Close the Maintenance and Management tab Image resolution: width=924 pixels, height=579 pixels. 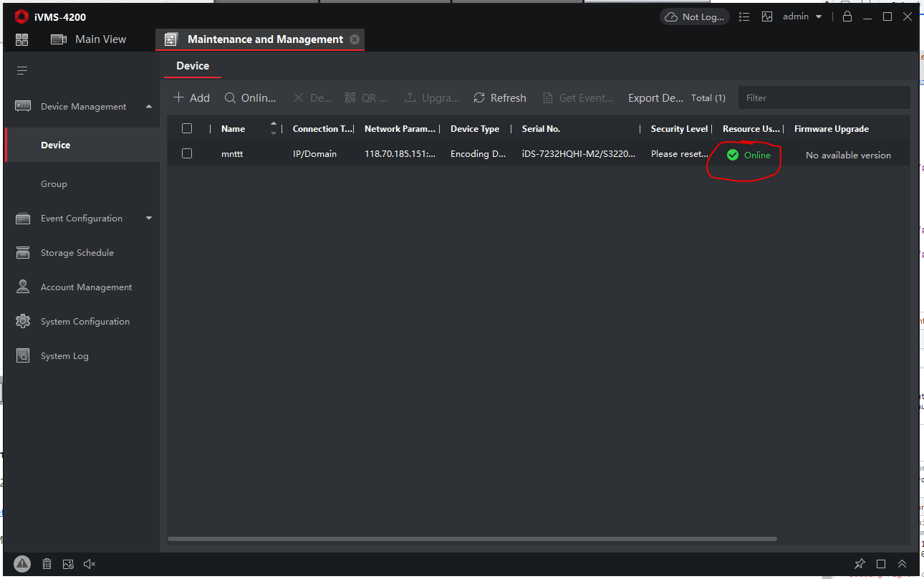click(355, 39)
